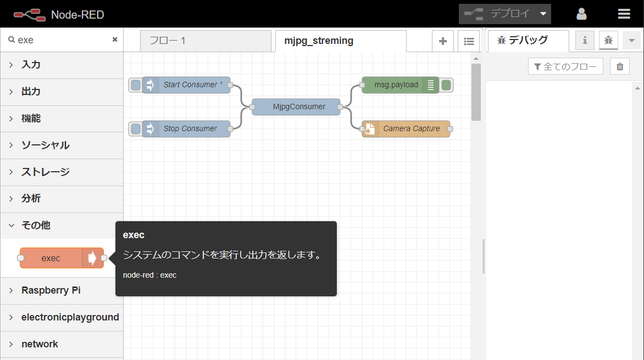Viewport: 644px width, 360px height.
Task: Focus the palette search field containing exe
Action: click(x=62, y=40)
